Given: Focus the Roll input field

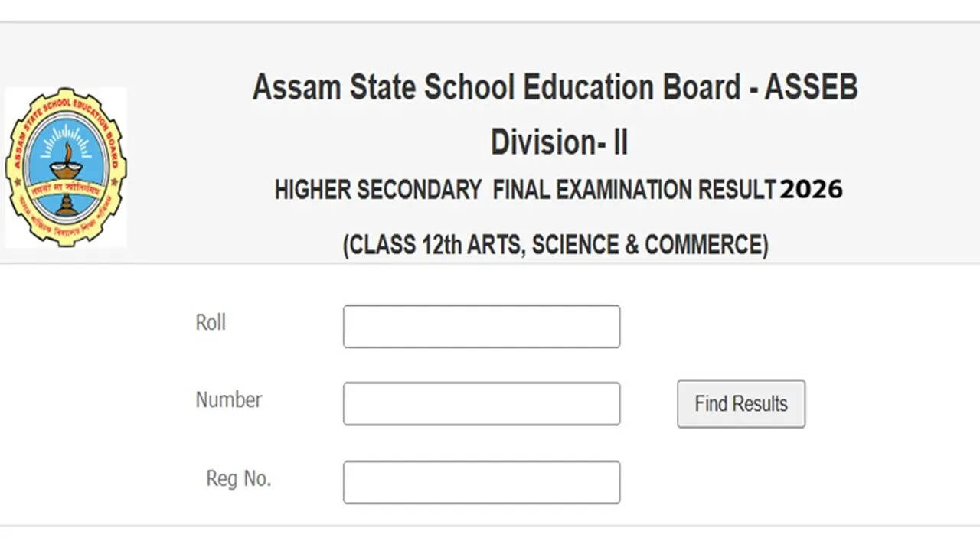Looking at the screenshot, I should coord(481,327).
